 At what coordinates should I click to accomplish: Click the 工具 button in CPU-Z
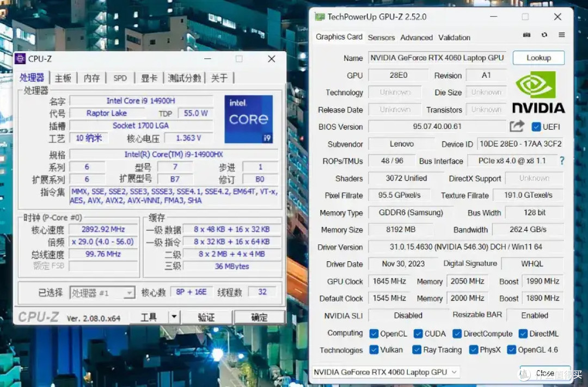(149, 317)
